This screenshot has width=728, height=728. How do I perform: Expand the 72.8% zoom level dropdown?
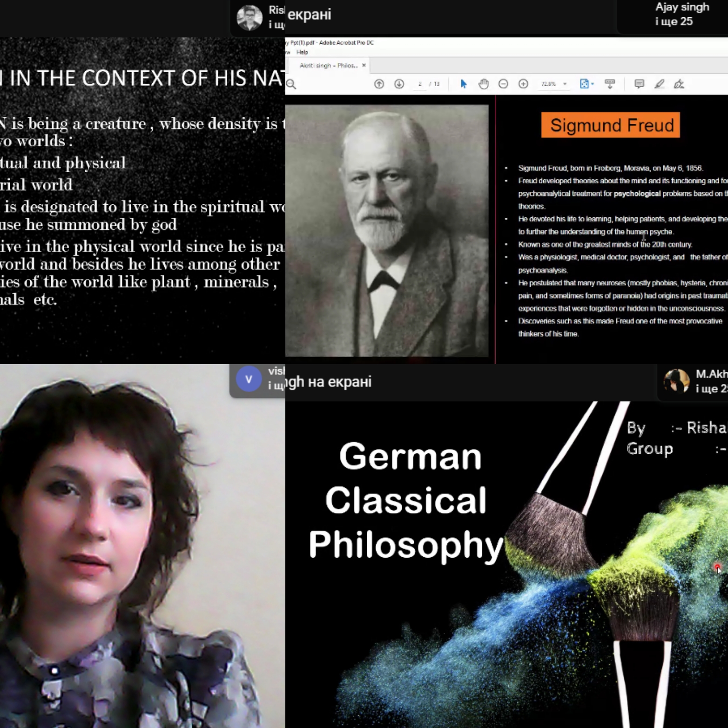565,84
